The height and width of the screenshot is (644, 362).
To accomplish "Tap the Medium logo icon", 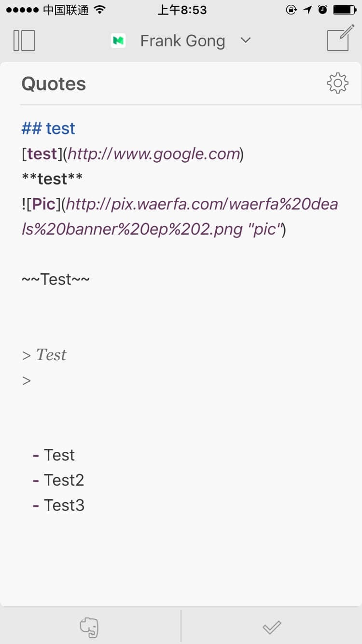I will [x=118, y=41].
